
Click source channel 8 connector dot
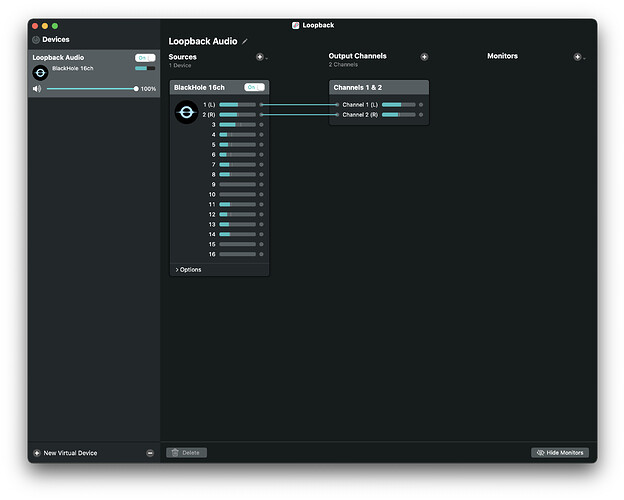(x=261, y=174)
